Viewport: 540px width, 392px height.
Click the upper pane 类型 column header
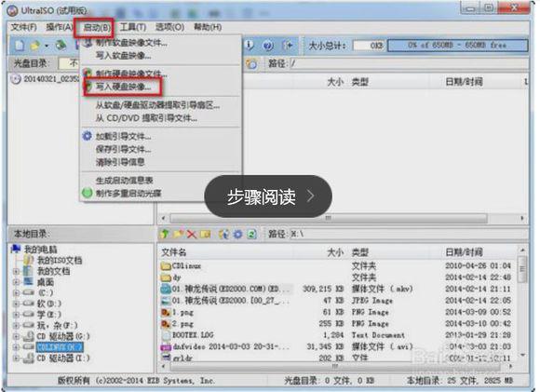pyautogui.click(x=359, y=82)
